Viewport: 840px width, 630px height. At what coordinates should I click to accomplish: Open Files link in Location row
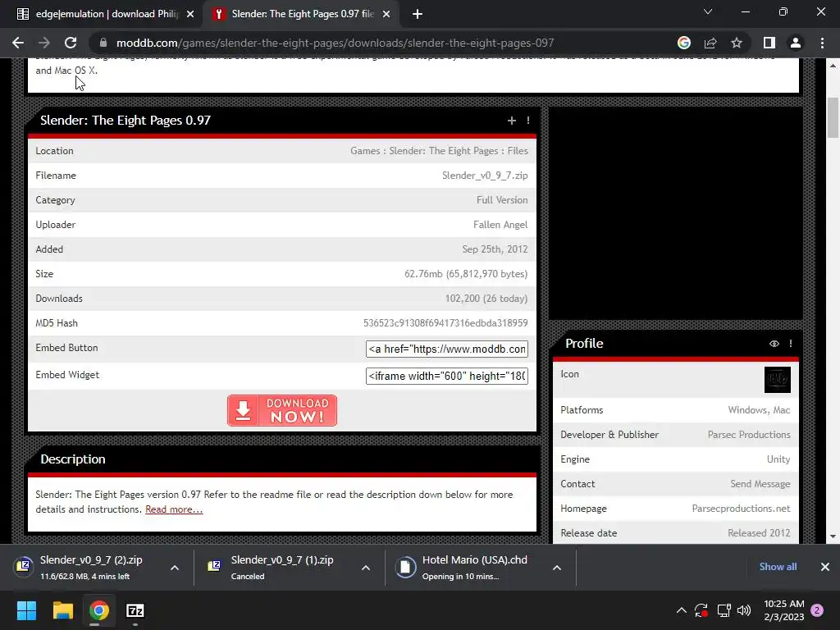[x=518, y=151]
